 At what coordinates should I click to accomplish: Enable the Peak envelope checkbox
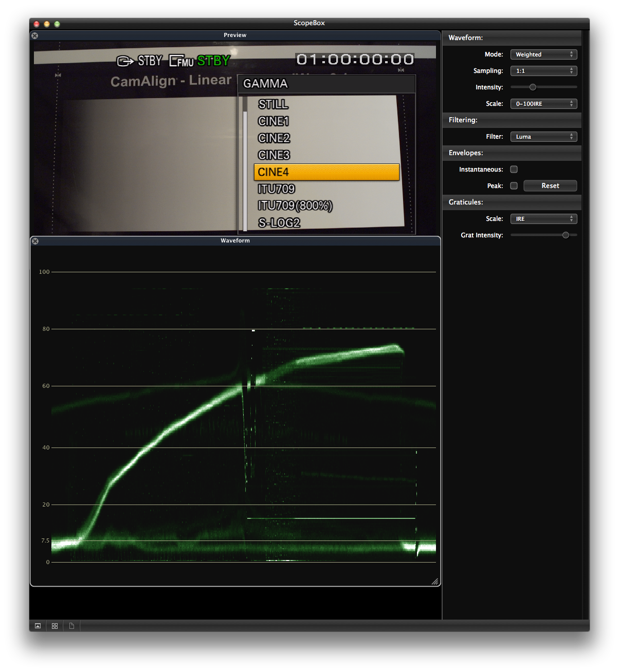(x=514, y=186)
